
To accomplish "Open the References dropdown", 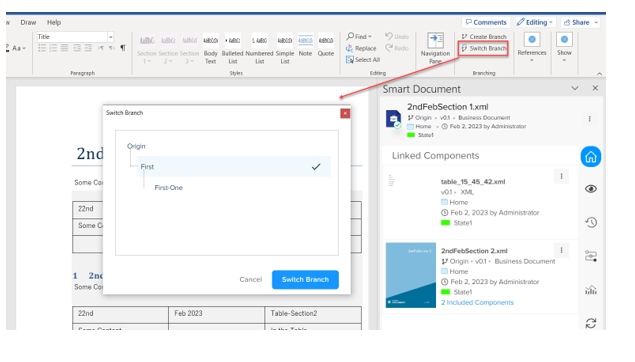I will pyautogui.click(x=532, y=47).
